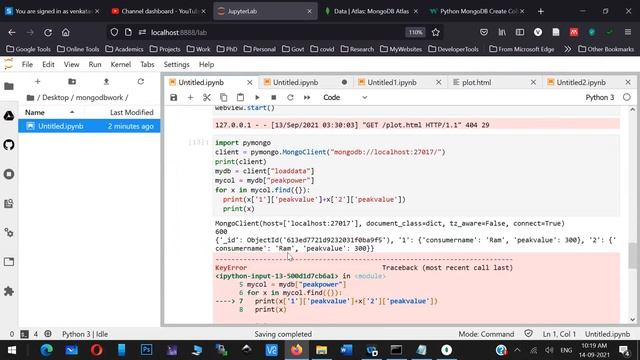Screen dimensions: 640x360
Task: Open the cell type Code dropdown
Action: click(x=345, y=98)
